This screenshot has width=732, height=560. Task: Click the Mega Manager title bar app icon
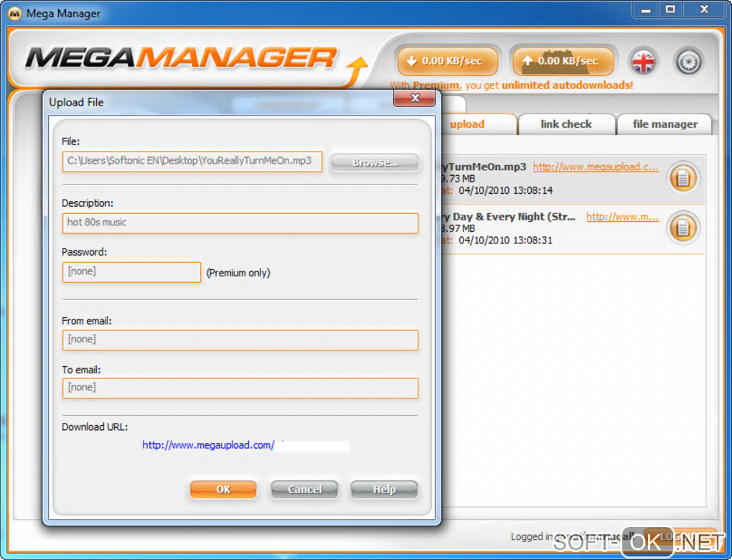pos(14,14)
